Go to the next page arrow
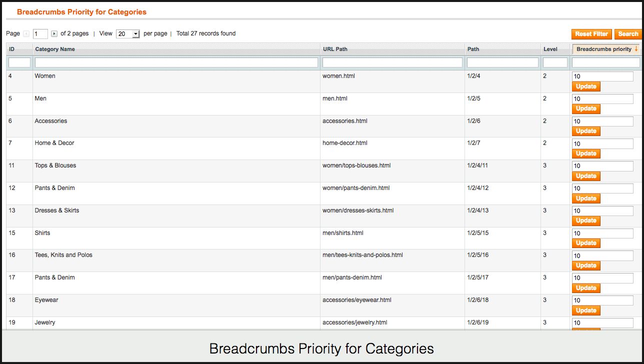644x364 pixels. (54, 34)
